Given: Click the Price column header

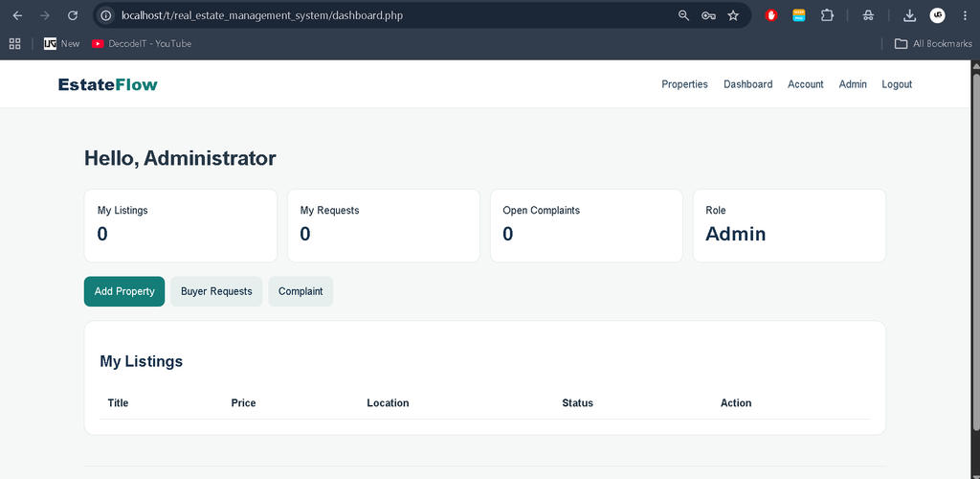Looking at the screenshot, I should coord(243,402).
